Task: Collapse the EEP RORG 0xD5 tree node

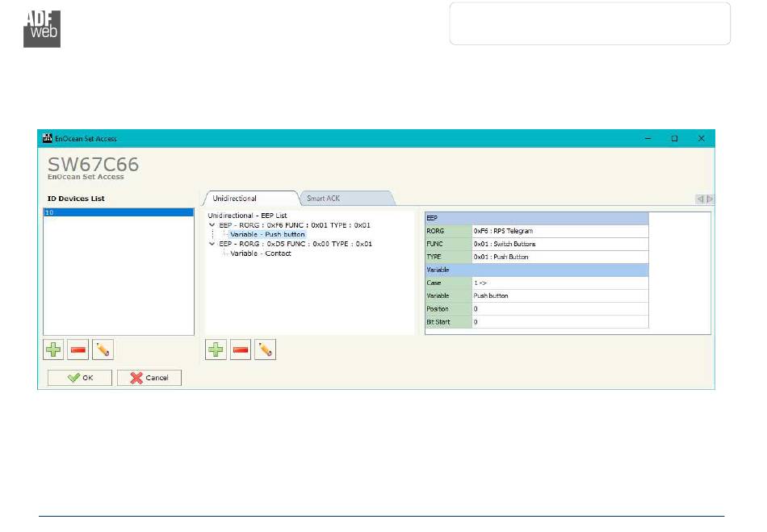Action: click(x=212, y=244)
